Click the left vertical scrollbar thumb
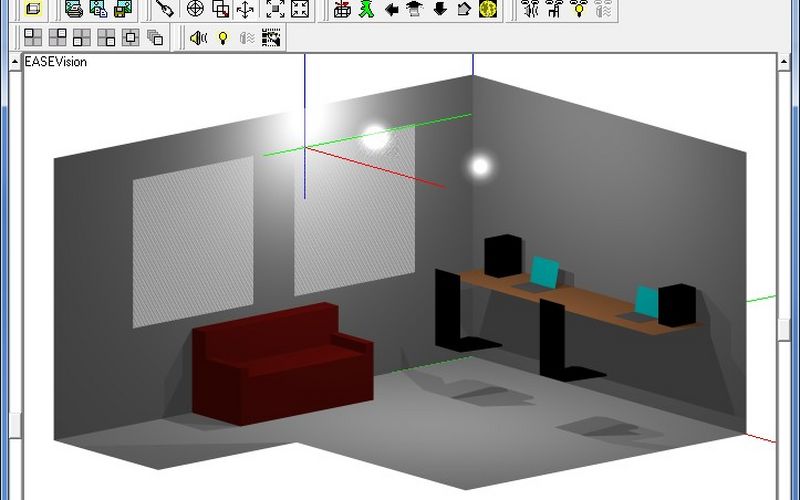Screen dimensions: 800x500 (x=15, y=426)
